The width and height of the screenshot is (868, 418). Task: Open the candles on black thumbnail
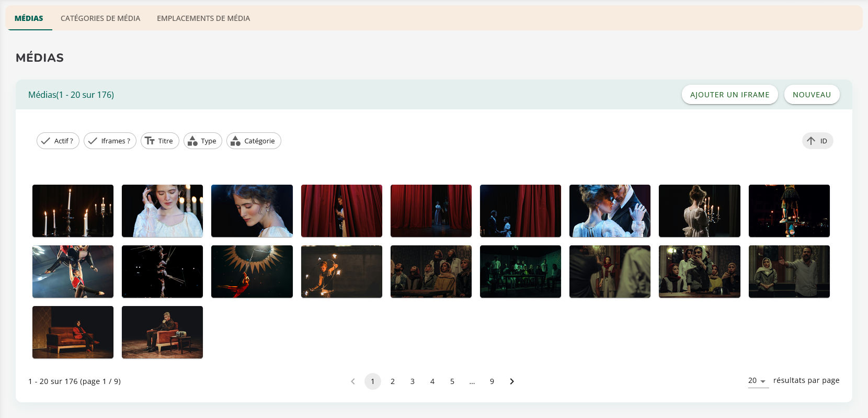pyautogui.click(x=73, y=211)
